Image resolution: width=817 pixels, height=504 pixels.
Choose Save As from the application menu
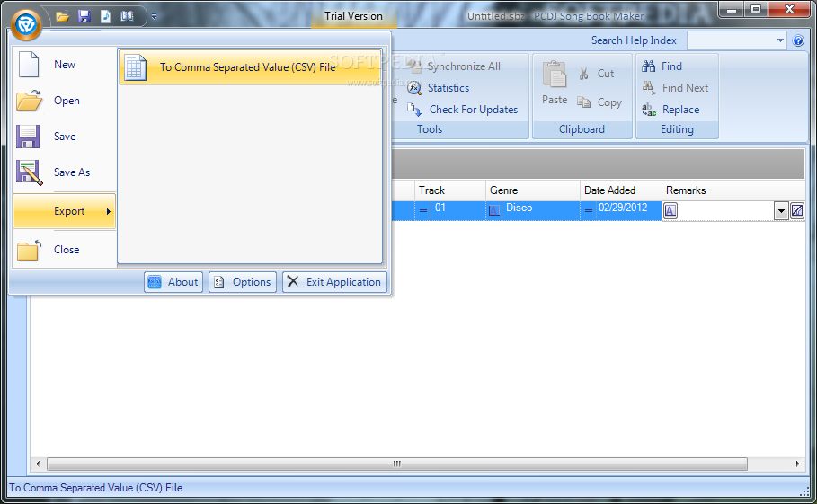tap(65, 172)
